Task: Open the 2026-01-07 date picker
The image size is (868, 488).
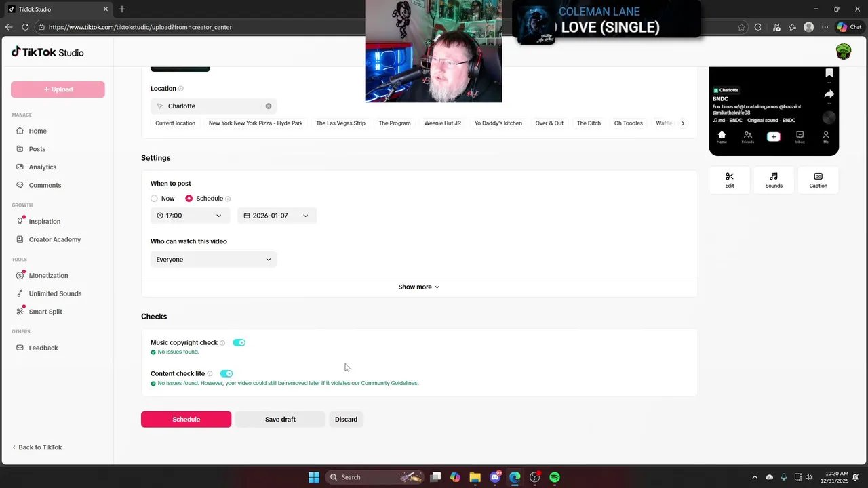Action: 277,216
